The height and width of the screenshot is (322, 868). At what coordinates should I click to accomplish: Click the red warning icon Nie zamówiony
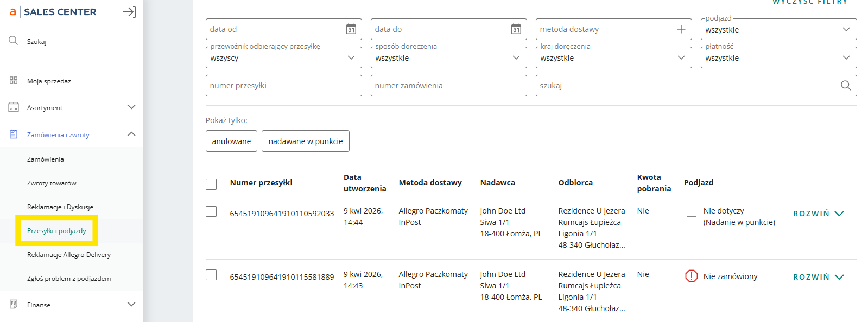coord(691,276)
